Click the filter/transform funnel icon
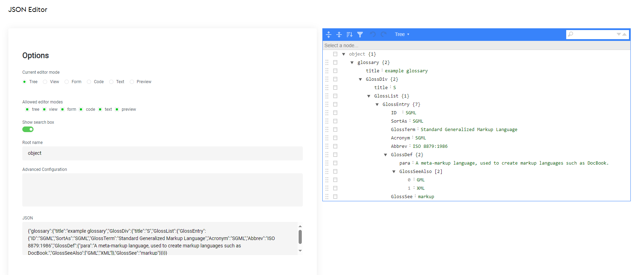 (x=360, y=34)
